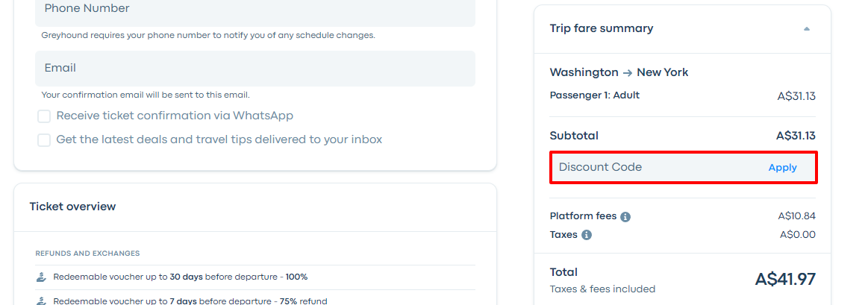Click the Trip fare summary title
The height and width of the screenshot is (305, 868).
pos(602,28)
